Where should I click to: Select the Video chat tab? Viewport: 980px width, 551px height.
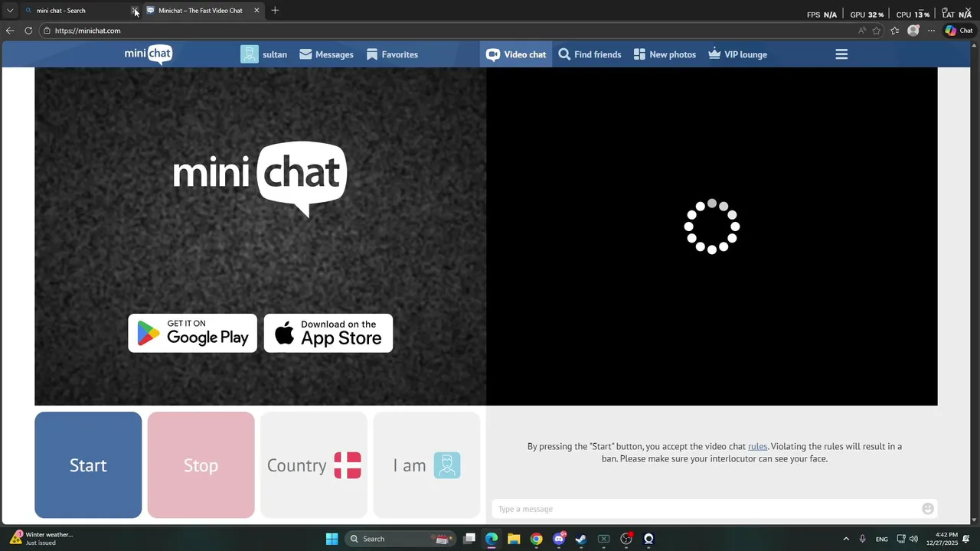516,54
